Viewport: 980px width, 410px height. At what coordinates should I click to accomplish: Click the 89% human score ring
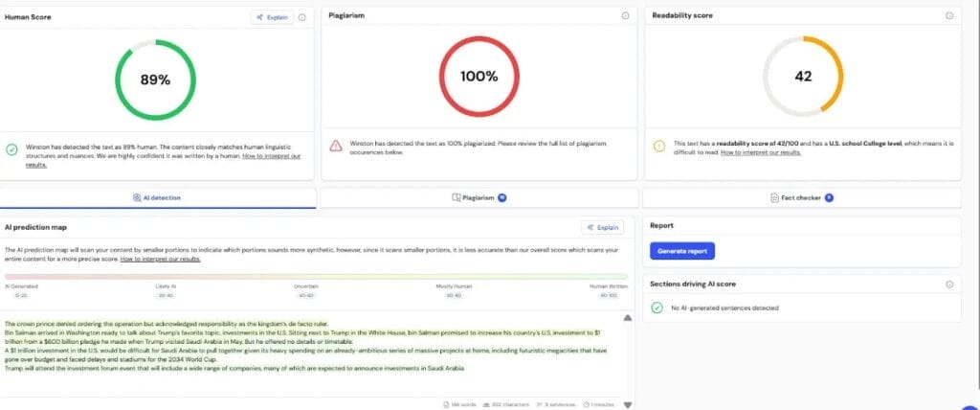coord(153,80)
